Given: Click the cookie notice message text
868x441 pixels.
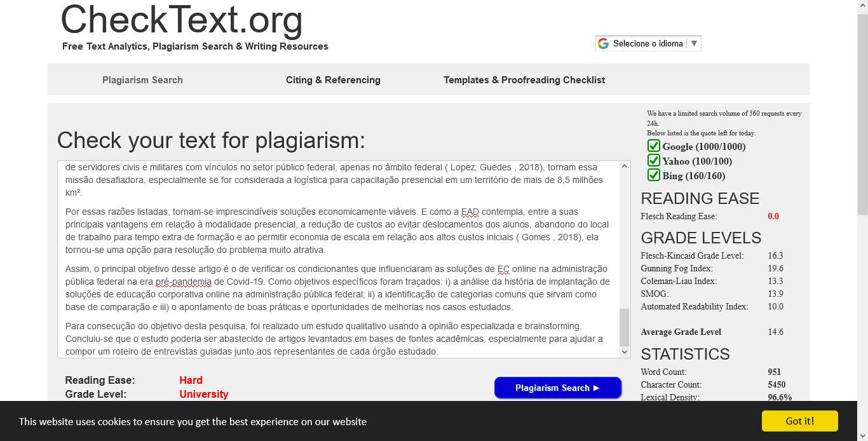Looking at the screenshot, I should point(193,421).
